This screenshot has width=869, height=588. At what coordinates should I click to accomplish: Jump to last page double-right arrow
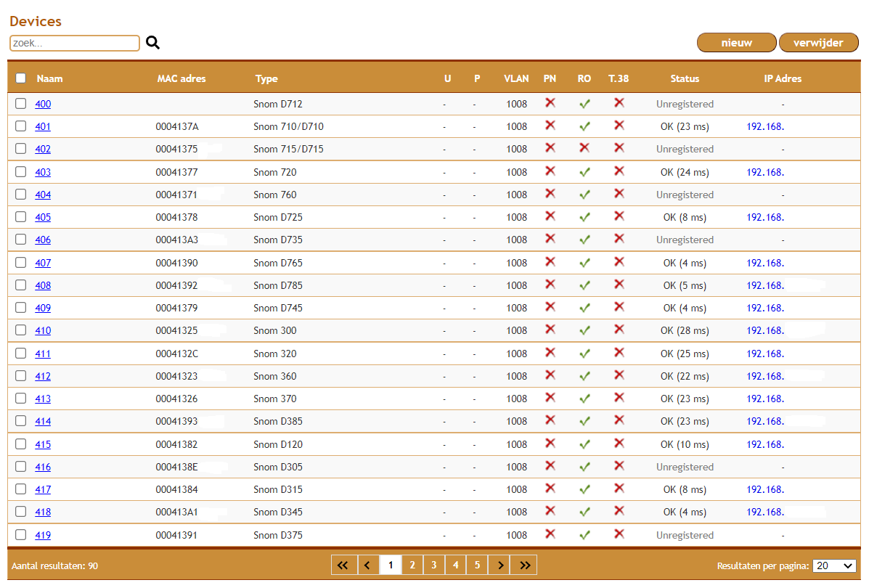(524, 565)
